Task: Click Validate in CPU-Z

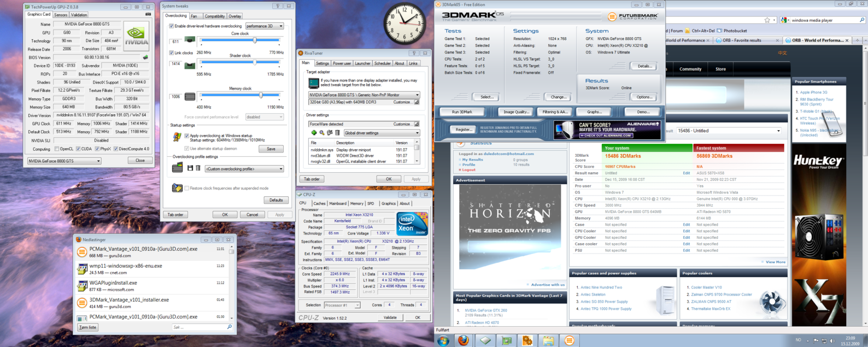Action: (x=390, y=317)
